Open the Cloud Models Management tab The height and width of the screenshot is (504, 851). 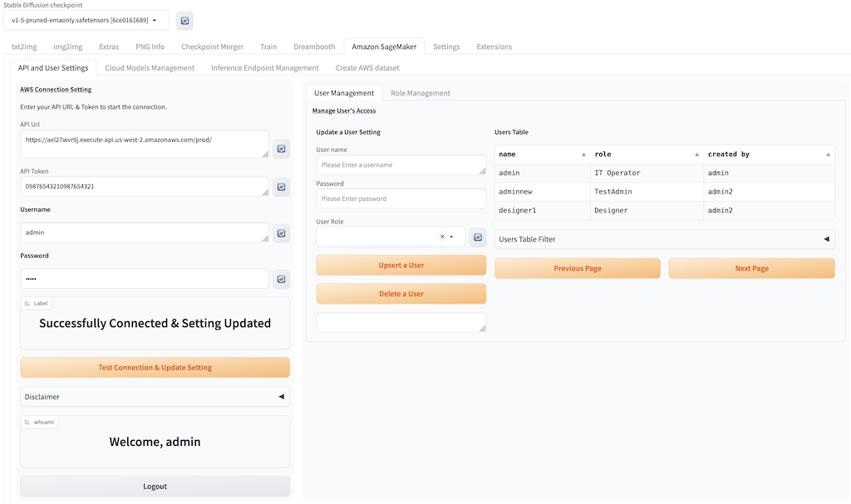(x=150, y=68)
